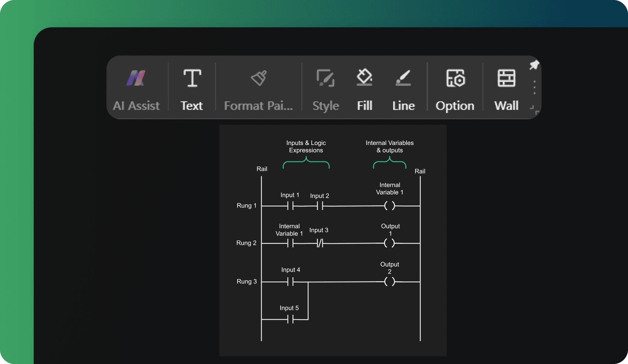
Task: Select Output 1 coil in Rung 2
Action: (388, 242)
